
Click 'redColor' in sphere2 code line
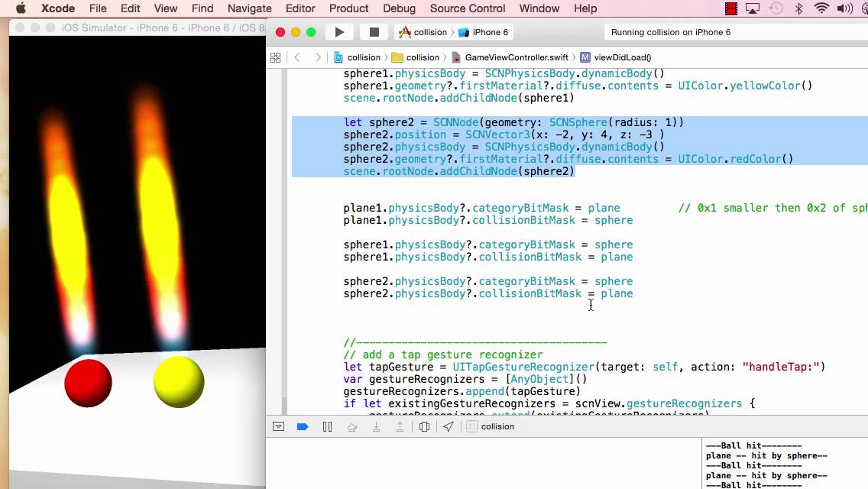[x=755, y=159]
